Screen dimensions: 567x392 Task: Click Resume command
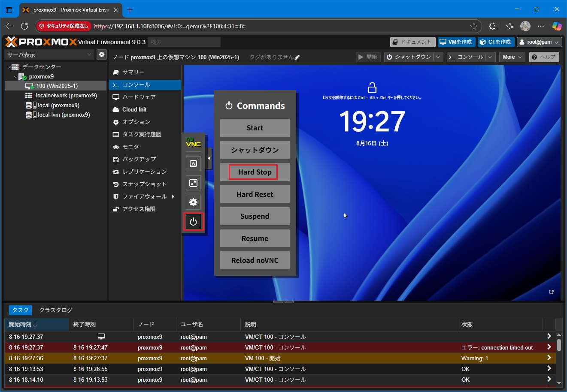(x=255, y=238)
